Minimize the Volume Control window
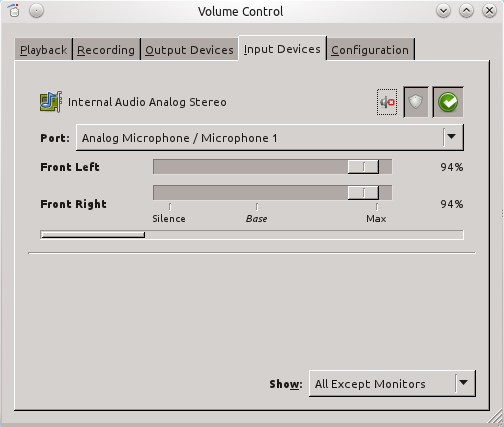Viewport: 504px width, 427px height. point(443,11)
